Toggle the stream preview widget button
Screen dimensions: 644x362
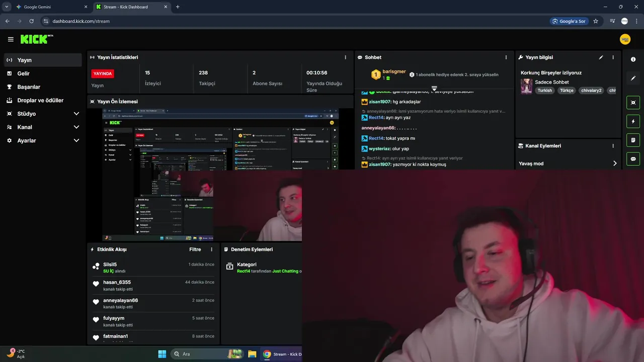(633, 103)
